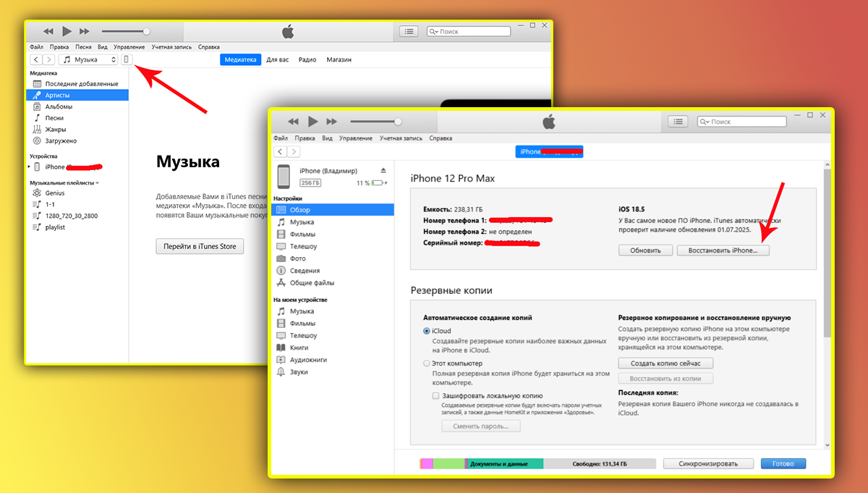Click the iPhone device tab in front window
868x493 pixels.
[549, 151]
